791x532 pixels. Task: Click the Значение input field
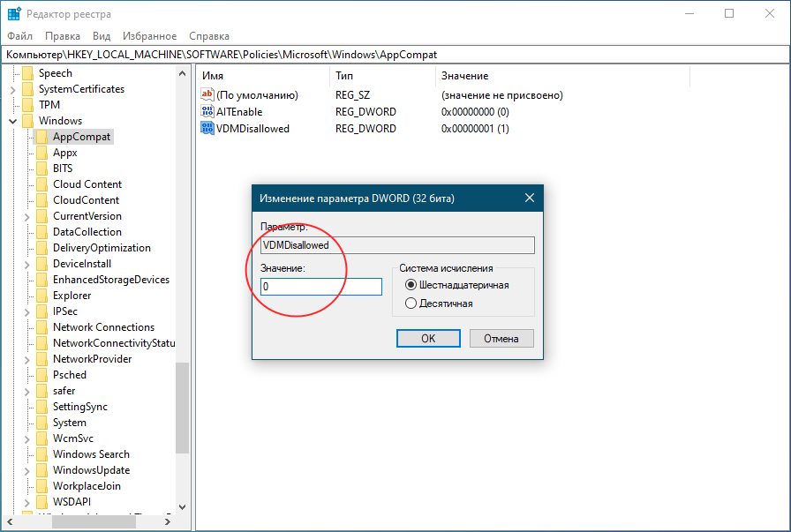[321, 287]
